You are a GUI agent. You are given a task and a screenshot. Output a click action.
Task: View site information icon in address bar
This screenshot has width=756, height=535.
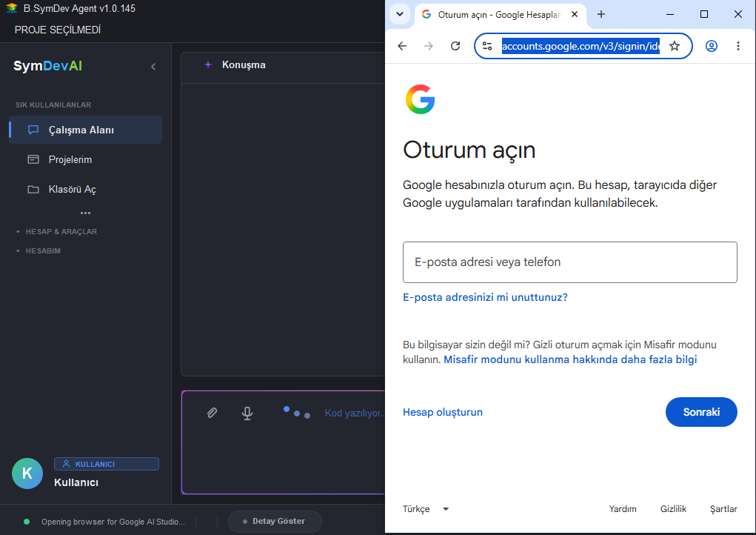point(487,46)
